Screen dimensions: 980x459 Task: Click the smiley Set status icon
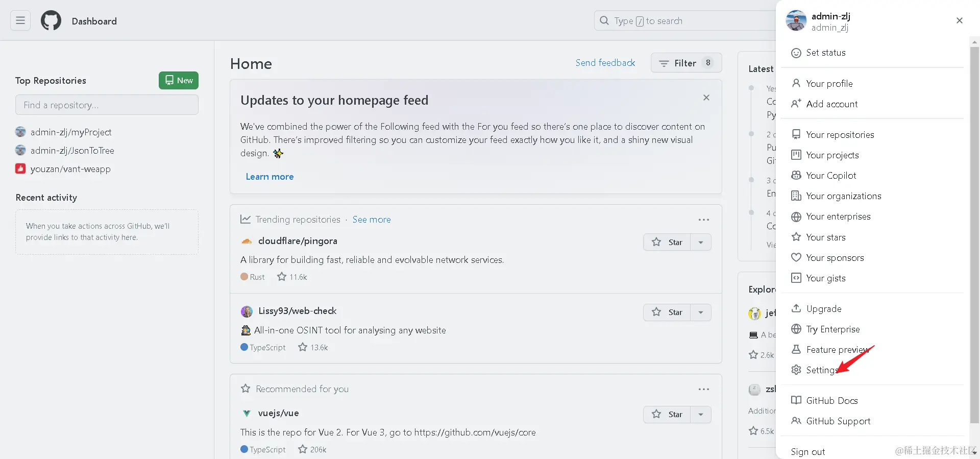coord(796,53)
